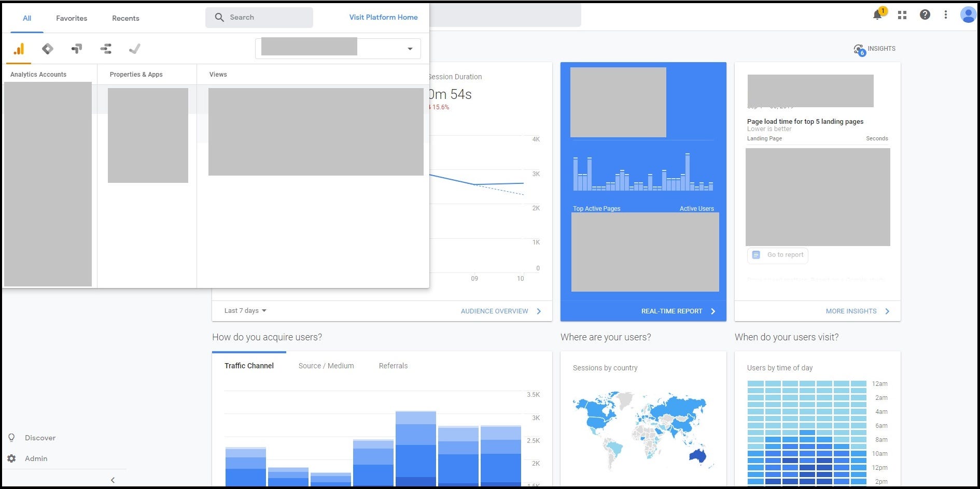
Task: Open the Go to report button
Action: coord(778,255)
